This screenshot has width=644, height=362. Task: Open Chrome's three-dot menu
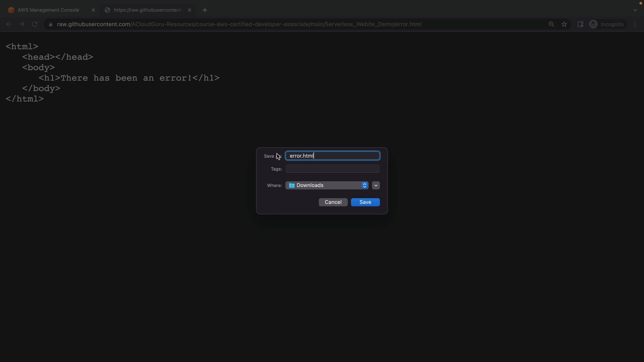(x=635, y=24)
